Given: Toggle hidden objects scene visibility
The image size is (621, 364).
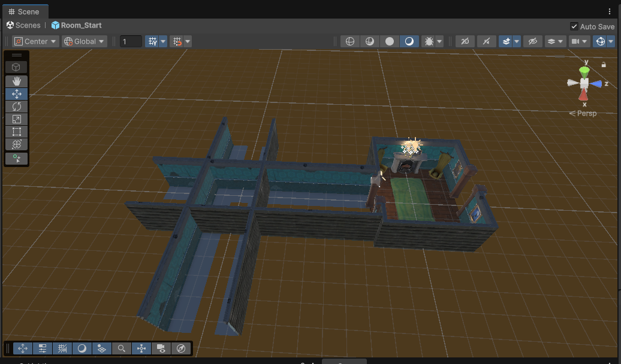Looking at the screenshot, I should [532, 41].
